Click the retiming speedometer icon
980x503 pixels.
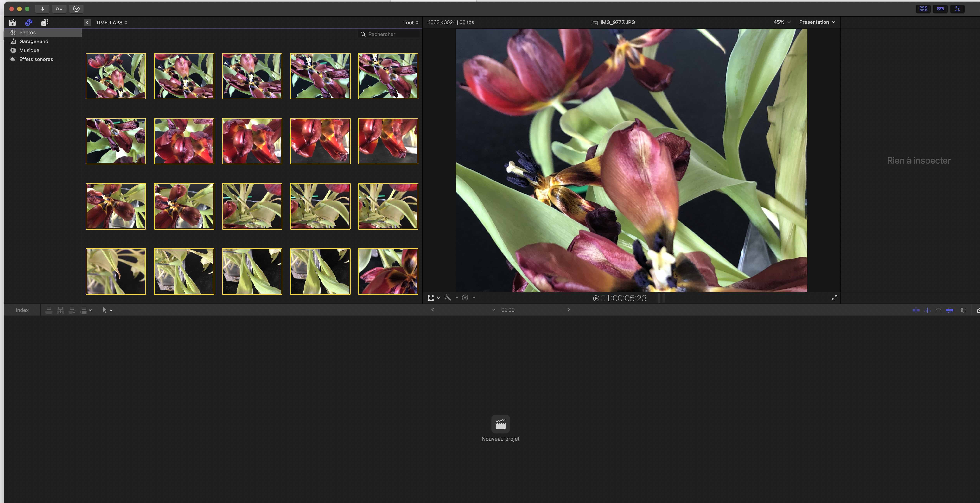click(x=465, y=298)
